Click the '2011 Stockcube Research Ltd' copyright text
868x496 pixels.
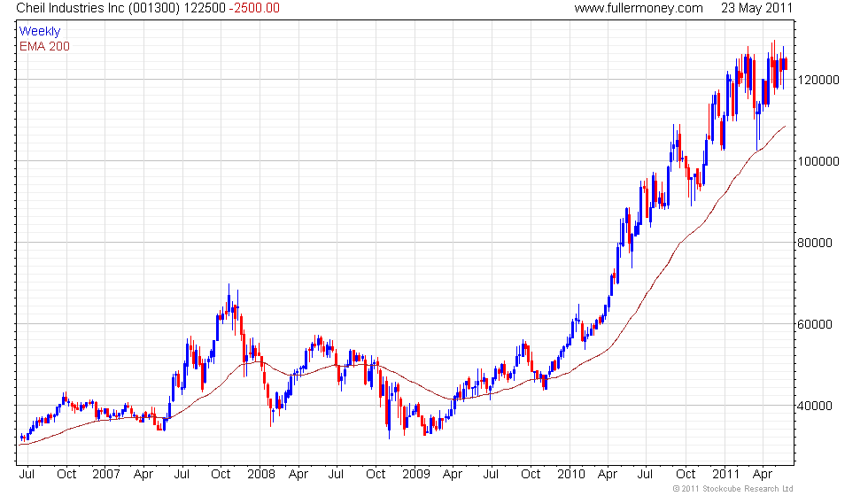(x=733, y=489)
